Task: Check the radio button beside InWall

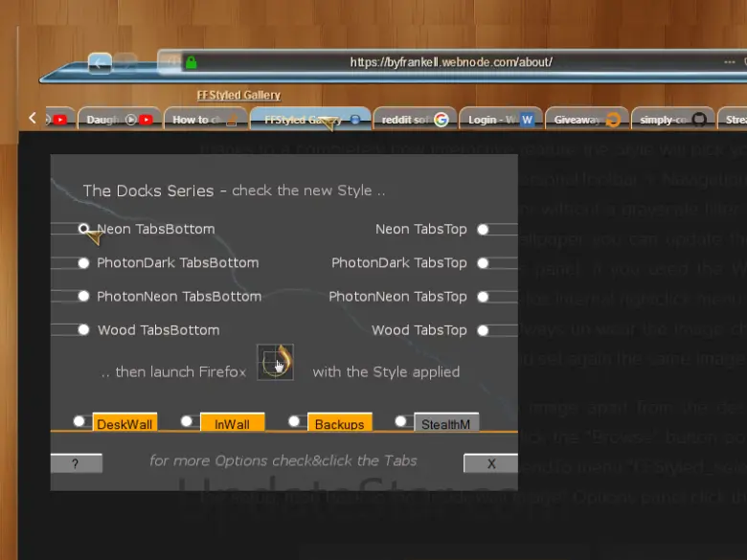Action: [x=187, y=421]
